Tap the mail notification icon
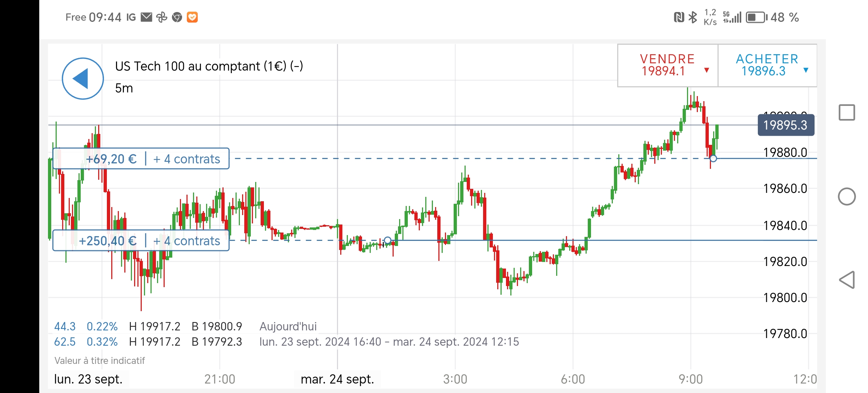 pos(146,17)
